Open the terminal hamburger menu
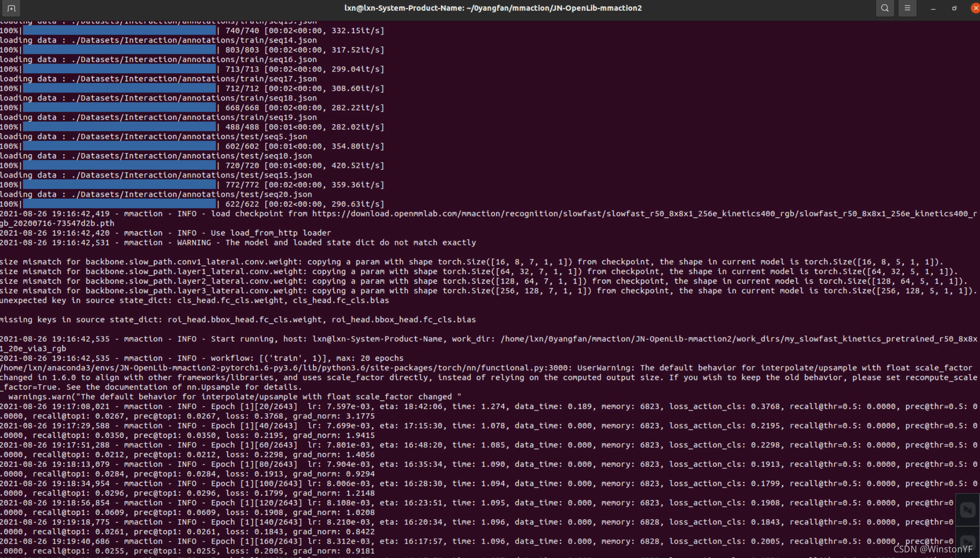980x558 pixels. [x=907, y=8]
